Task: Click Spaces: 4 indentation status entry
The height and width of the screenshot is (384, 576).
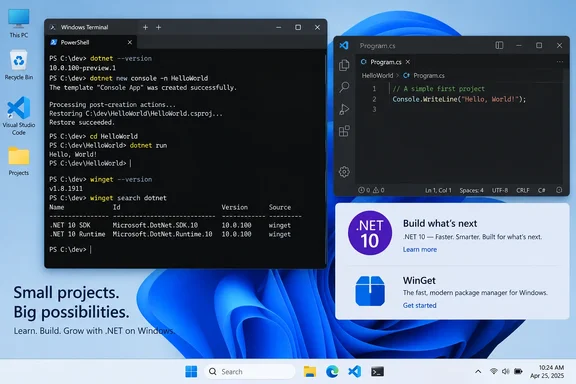Action: [471, 190]
